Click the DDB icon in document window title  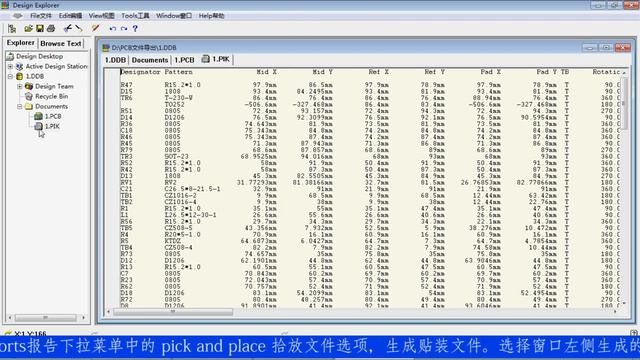coord(106,47)
